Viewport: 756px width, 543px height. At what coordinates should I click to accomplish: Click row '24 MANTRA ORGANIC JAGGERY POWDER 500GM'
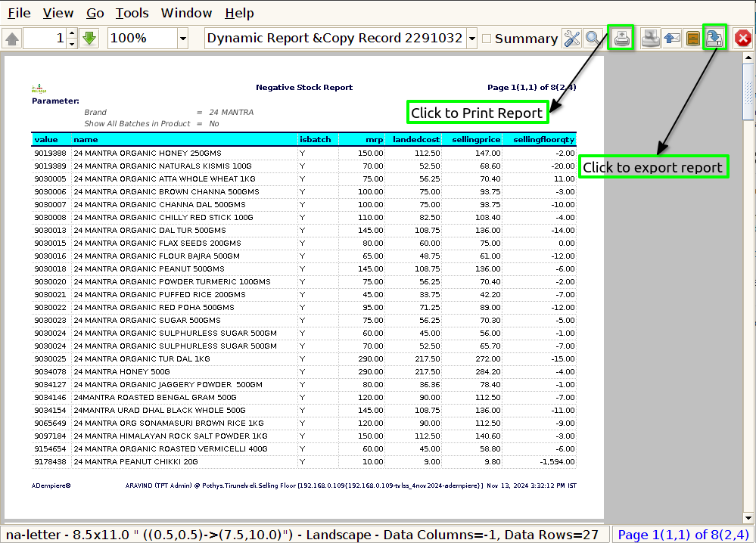pyautogui.click(x=303, y=385)
